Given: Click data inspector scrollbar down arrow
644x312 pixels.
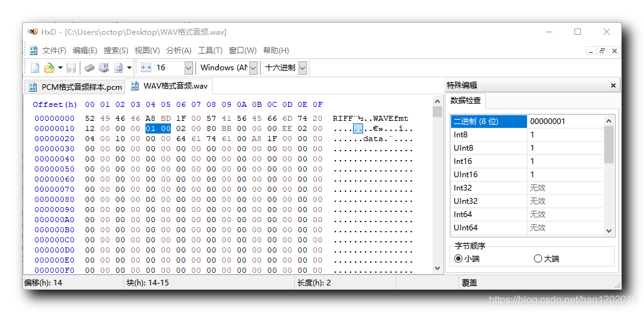Looking at the screenshot, I should tap(609, 230).
